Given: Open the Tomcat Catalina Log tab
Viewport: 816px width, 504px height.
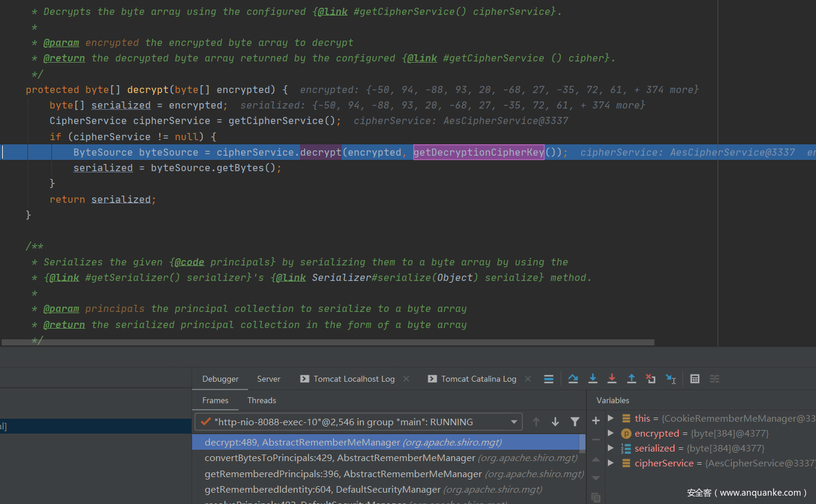Looking at the screenshot, I should pos(478,379).
